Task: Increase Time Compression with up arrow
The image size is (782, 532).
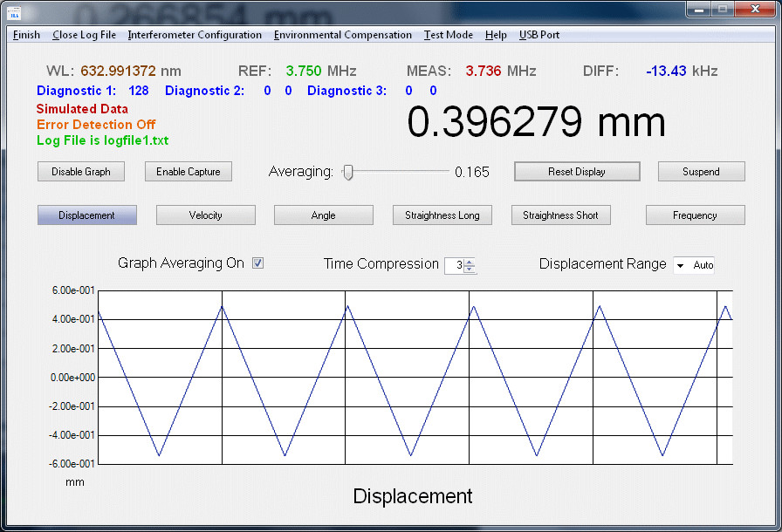Action: click(470, 262)
